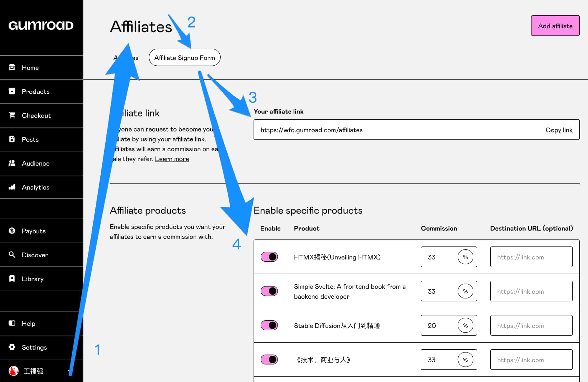Open Analytics via bar chart icon
The height and width of the screenshot is (382, 588).
(12, 187)
